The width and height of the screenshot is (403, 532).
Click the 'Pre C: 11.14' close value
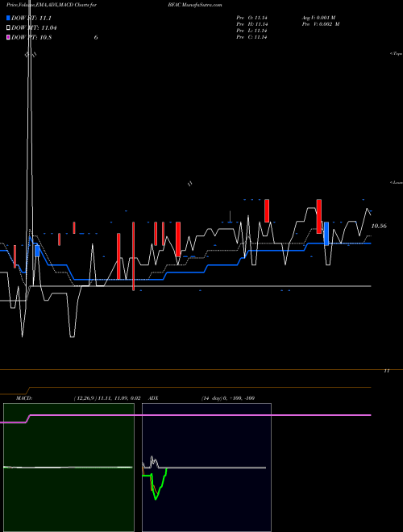[251, 37]
